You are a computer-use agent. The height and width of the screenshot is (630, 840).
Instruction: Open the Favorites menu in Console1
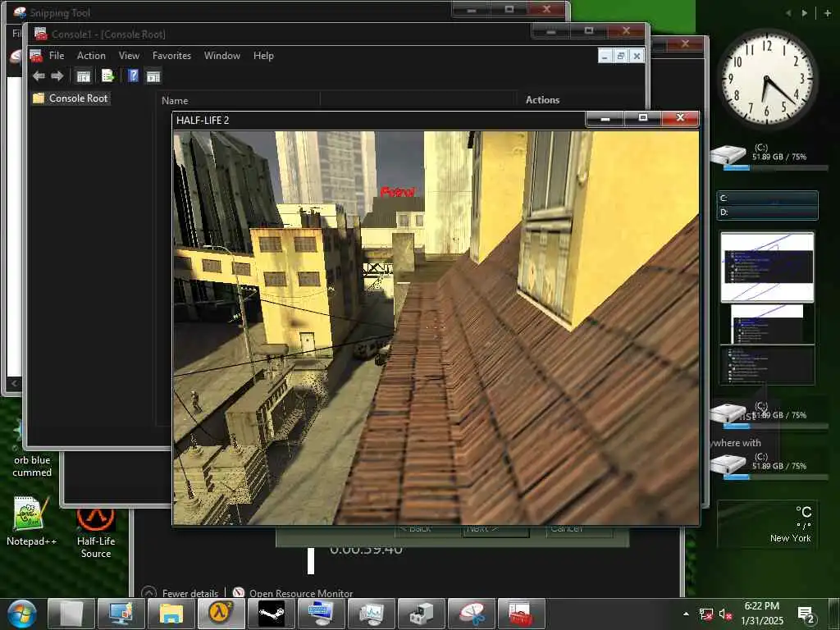171,56
